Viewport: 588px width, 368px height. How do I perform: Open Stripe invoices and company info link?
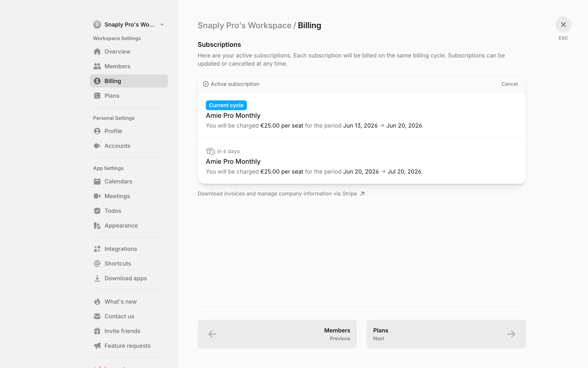coord(281,194)
